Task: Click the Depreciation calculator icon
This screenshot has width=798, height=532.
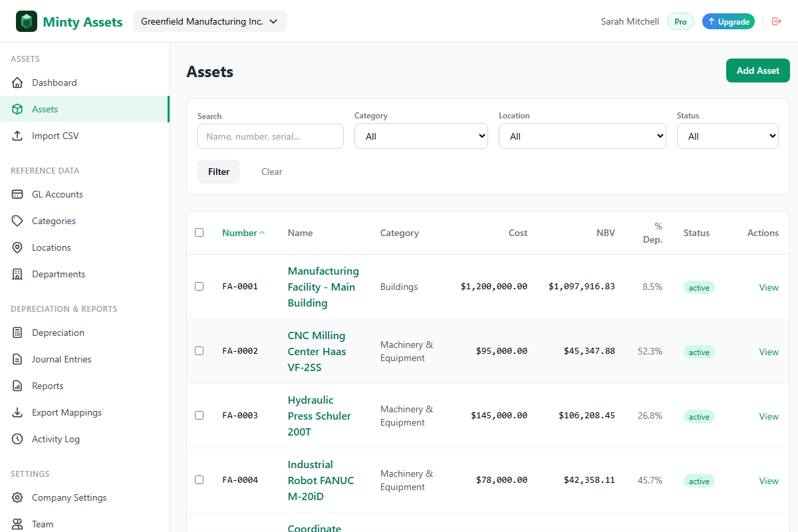Action: tap(18, 332)
